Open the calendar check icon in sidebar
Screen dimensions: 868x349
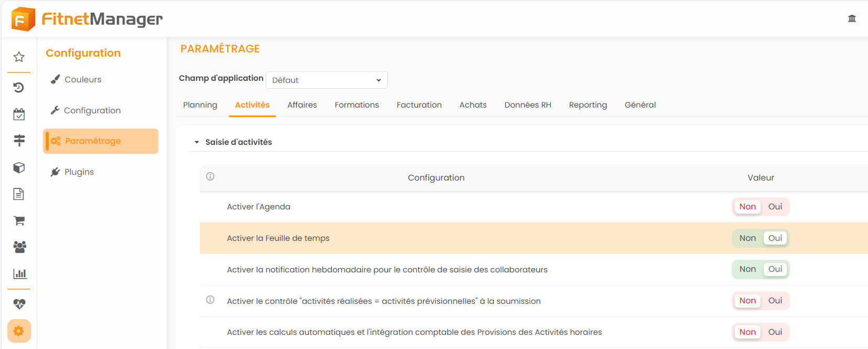pos(19,114)
